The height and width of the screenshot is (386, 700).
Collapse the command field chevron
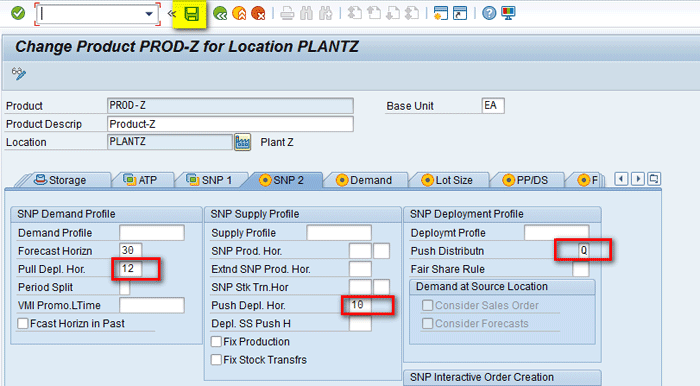(171, 14)
